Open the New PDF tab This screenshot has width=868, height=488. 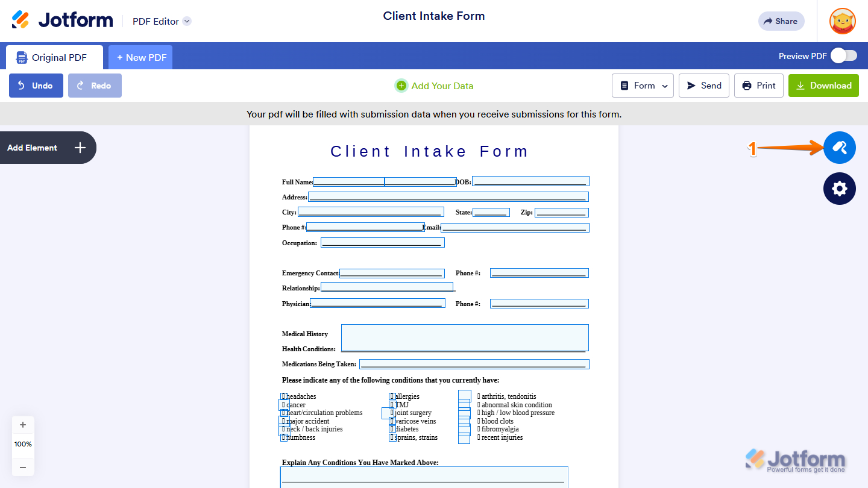(141, 57)
